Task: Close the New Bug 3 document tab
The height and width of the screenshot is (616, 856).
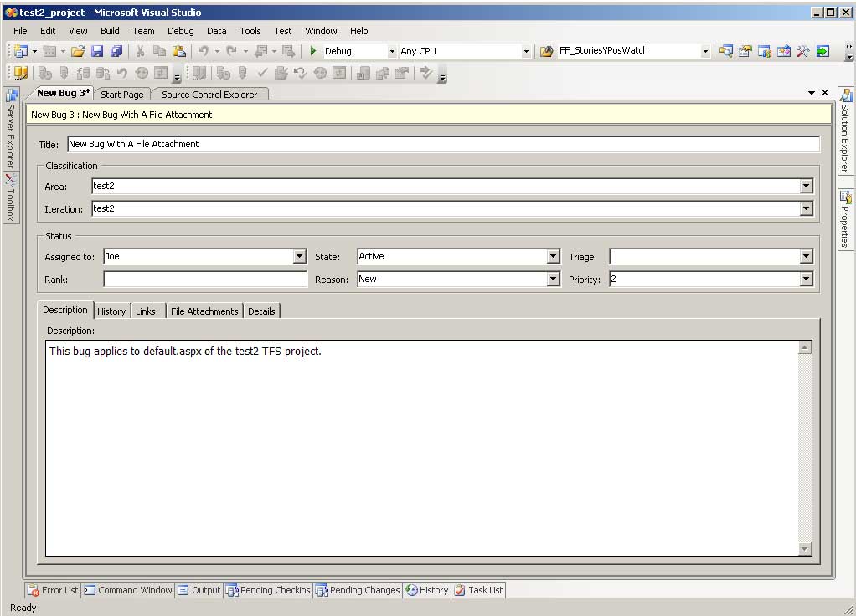Action: (x=825, y=93)
